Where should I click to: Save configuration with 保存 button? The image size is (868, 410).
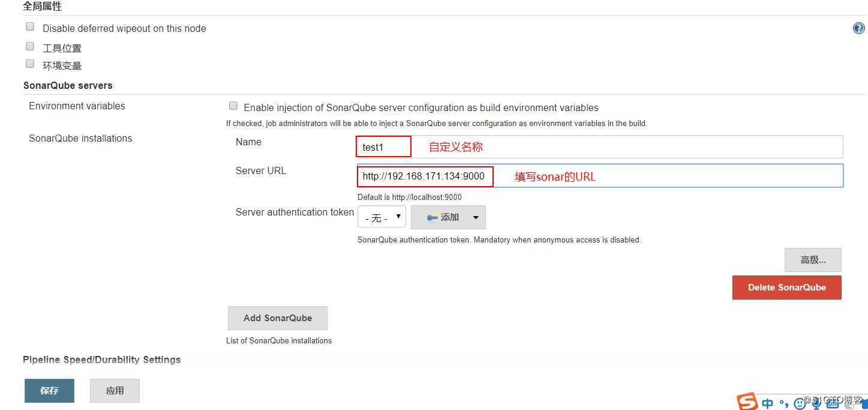point(49,391)
